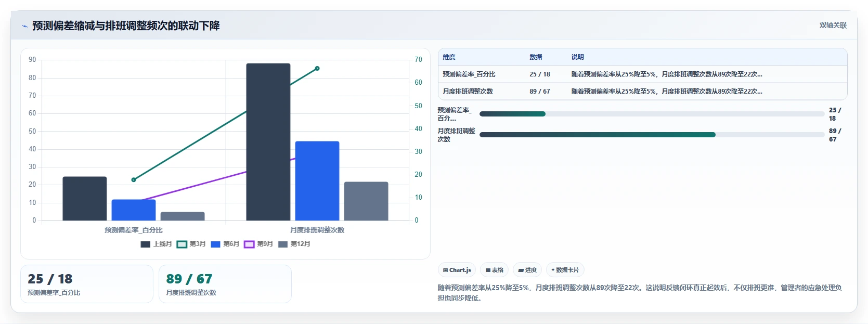Click the gray bar in 月度排班调整次数 group
Screen dimensions: 868x324
click(x=366, y=201)
